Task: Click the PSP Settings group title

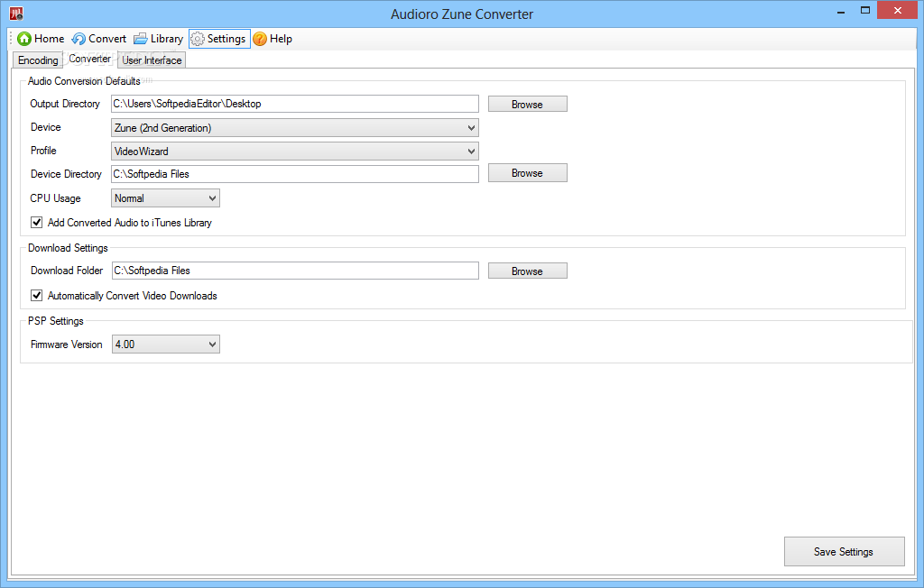Action: [x=56, y=321]
